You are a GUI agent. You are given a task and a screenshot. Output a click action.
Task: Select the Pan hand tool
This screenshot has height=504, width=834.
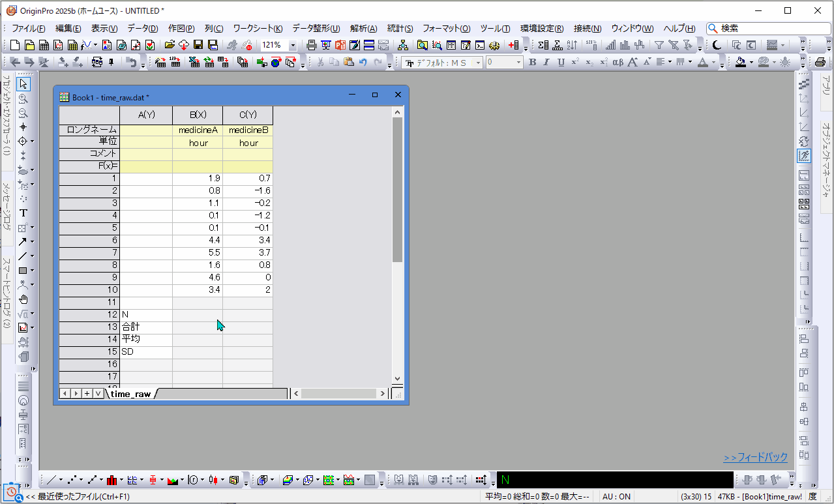[x=23, y=299]
